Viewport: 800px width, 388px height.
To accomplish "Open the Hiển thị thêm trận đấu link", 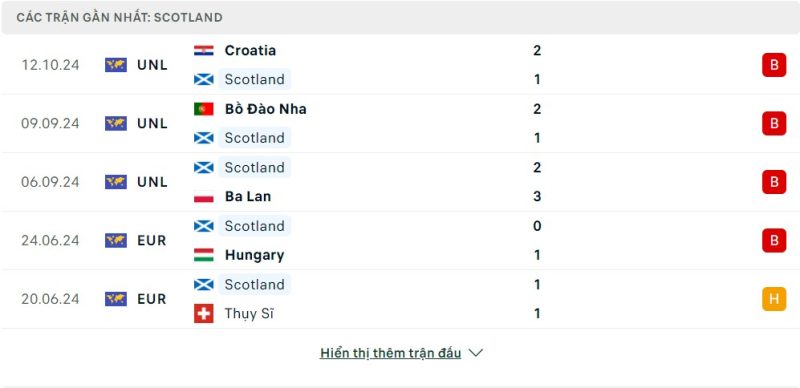I will [390, 353].
